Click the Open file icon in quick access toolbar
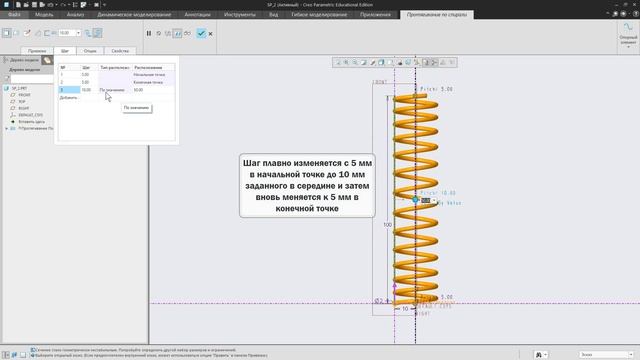 (26, 5)
